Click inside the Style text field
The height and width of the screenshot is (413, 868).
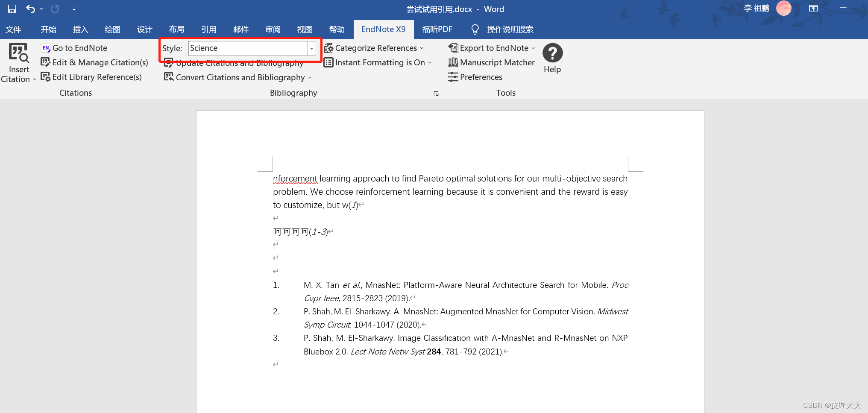click(x=248, y=48)
